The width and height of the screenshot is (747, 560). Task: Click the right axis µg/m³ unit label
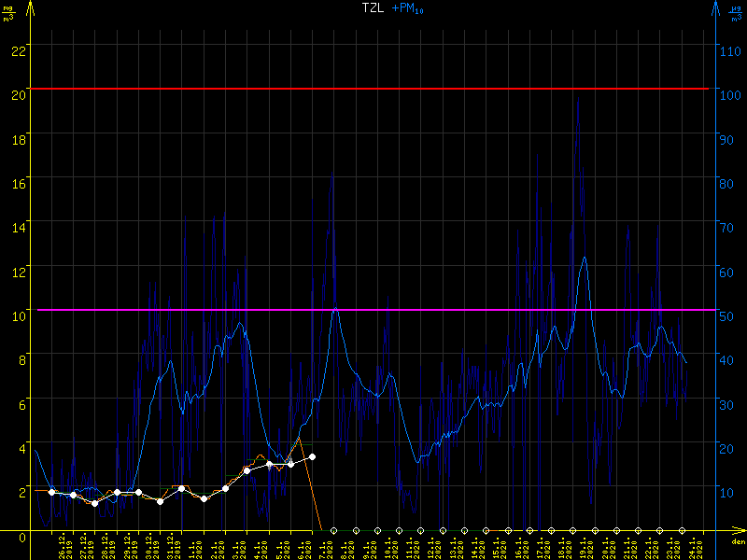(737, 12)
